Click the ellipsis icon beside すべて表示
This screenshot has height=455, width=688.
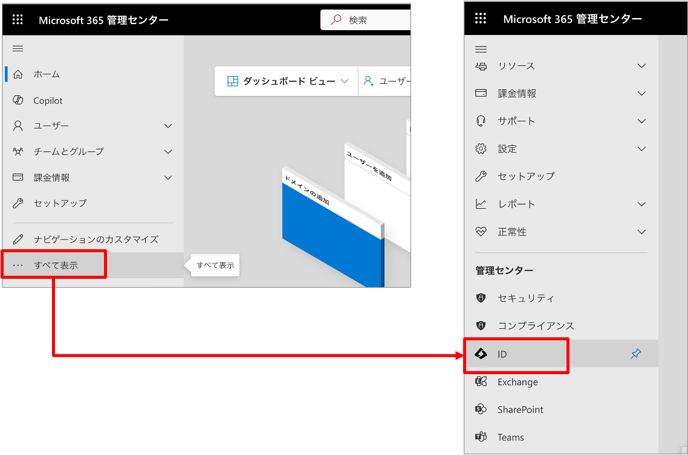click(x=18, y=265)
